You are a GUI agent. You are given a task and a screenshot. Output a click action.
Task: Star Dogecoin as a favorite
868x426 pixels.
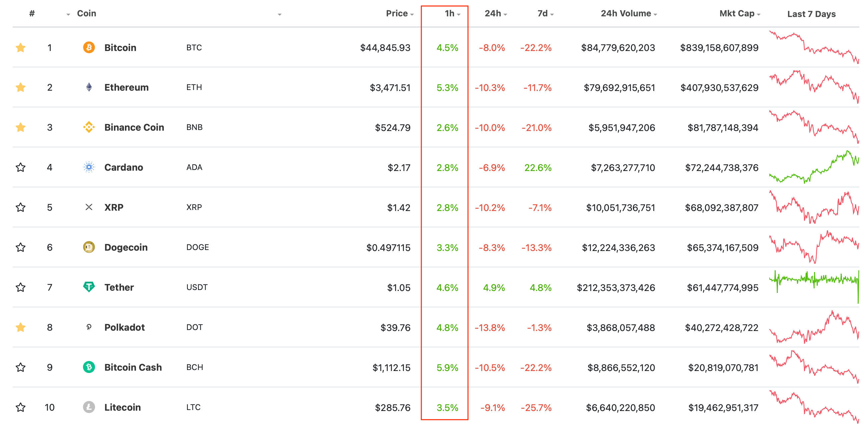(x=21, y=247)
